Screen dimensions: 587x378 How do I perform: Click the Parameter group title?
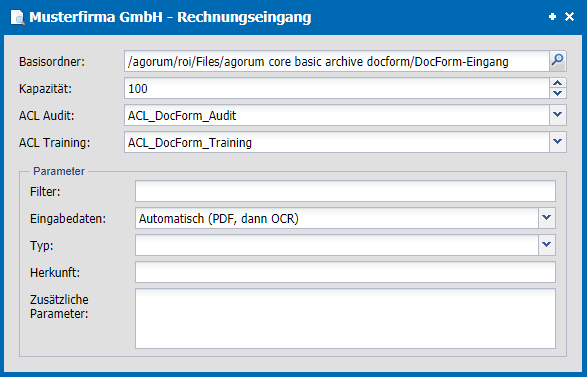coord(59,171)
